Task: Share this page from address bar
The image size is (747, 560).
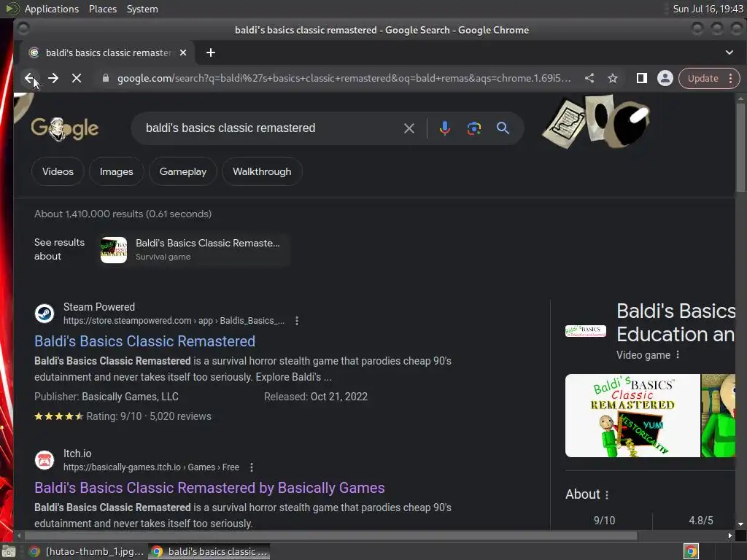Action: pos(589,78)
